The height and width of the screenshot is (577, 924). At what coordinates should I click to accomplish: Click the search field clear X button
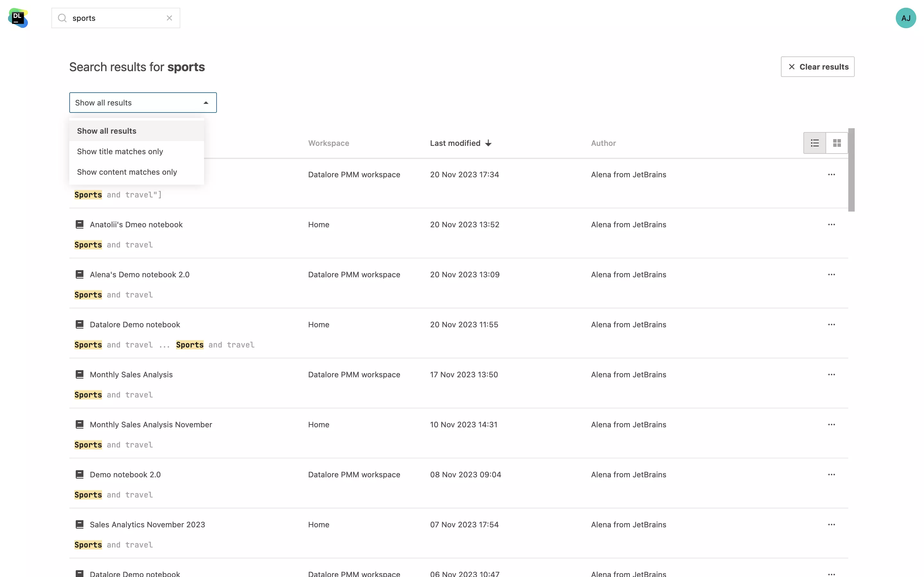(170, 17)
